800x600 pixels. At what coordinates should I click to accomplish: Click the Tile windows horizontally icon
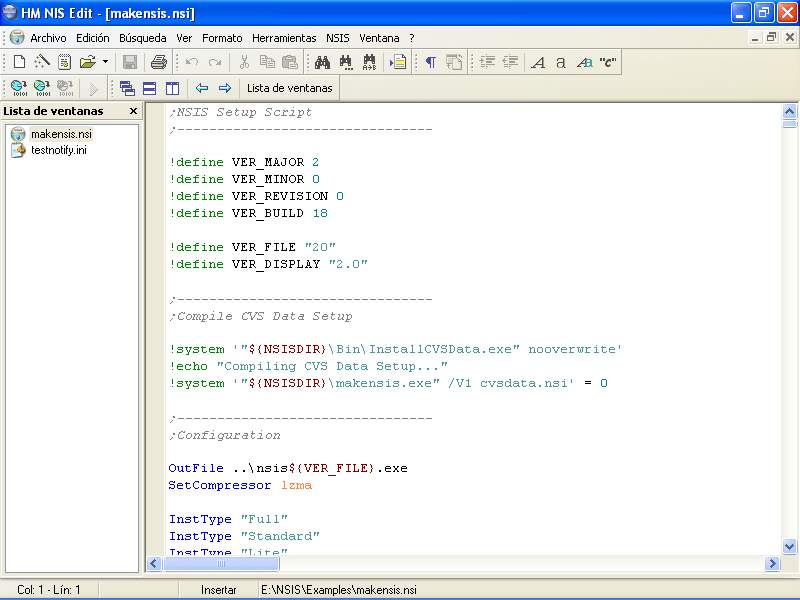149,88
